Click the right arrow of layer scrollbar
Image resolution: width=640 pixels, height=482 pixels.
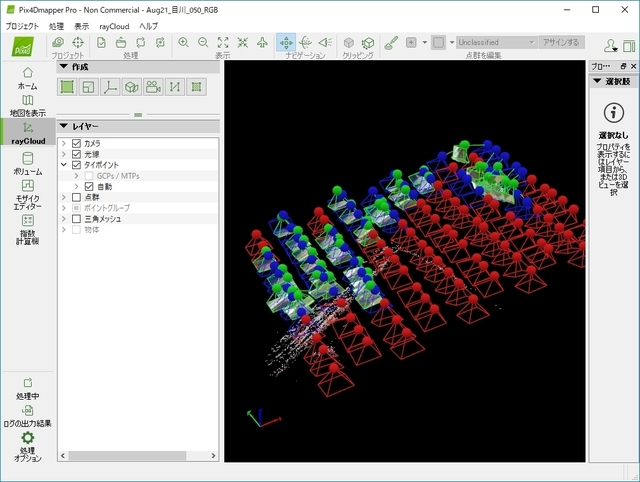pos(213,455)
